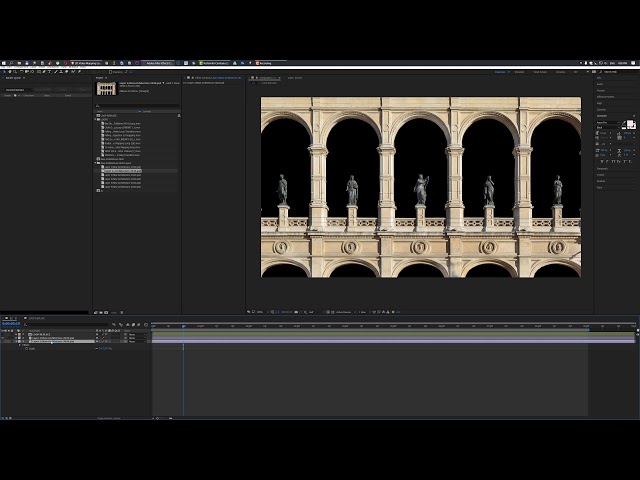640x480 pixels.
Task: Select the Rectangle shape tool
Action: click(x=39, y=72)
